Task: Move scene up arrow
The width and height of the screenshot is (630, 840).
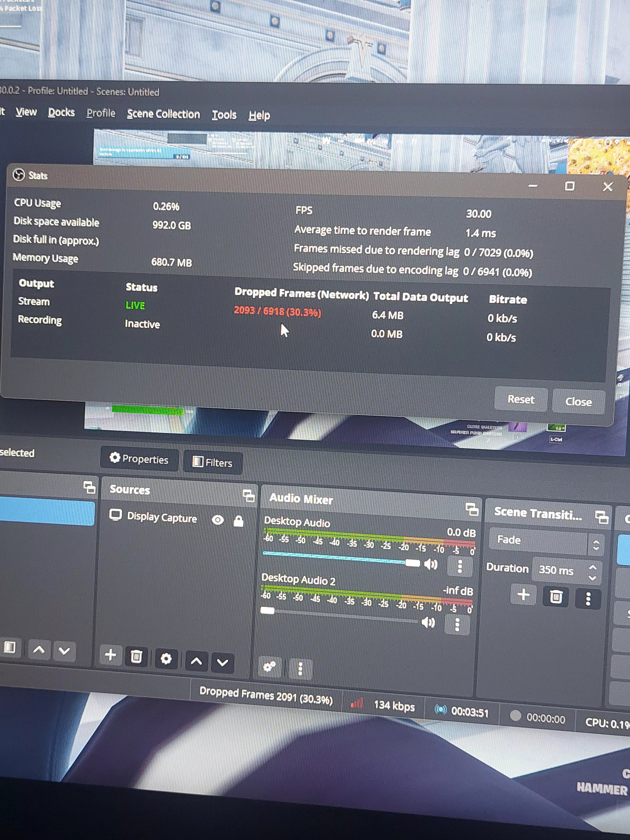Action: click(x=39, y=649)
